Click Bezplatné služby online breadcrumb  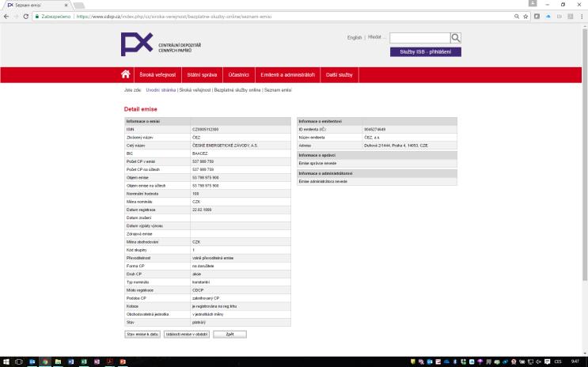[237, 90]
